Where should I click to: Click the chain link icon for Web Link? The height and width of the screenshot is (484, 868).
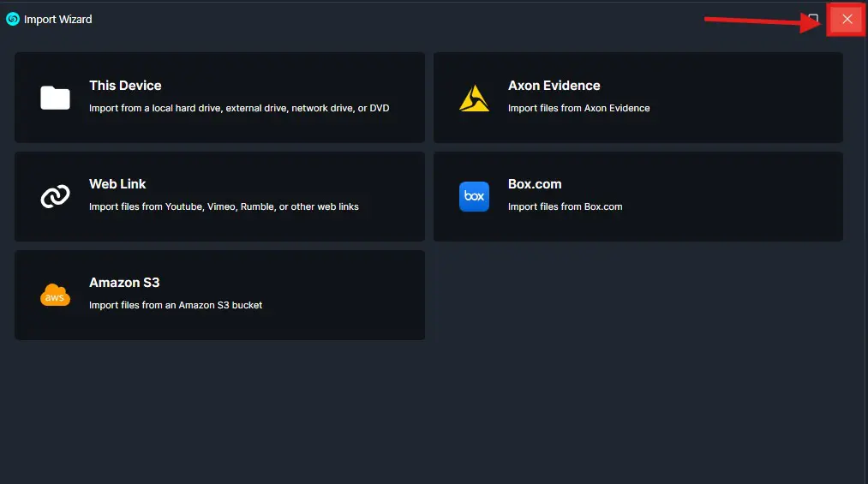pyautogui.click(x=55, y=196)
